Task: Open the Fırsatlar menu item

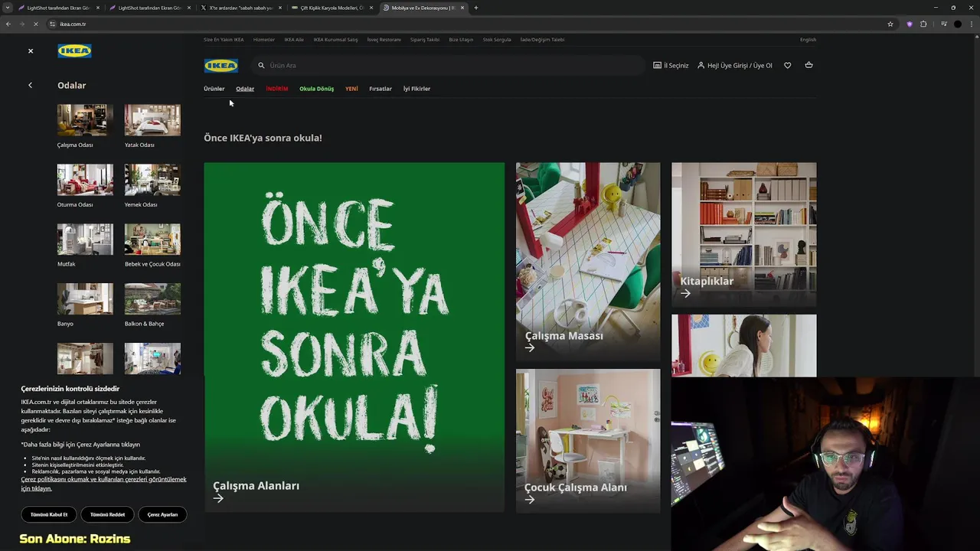Action: pos(381,89)
